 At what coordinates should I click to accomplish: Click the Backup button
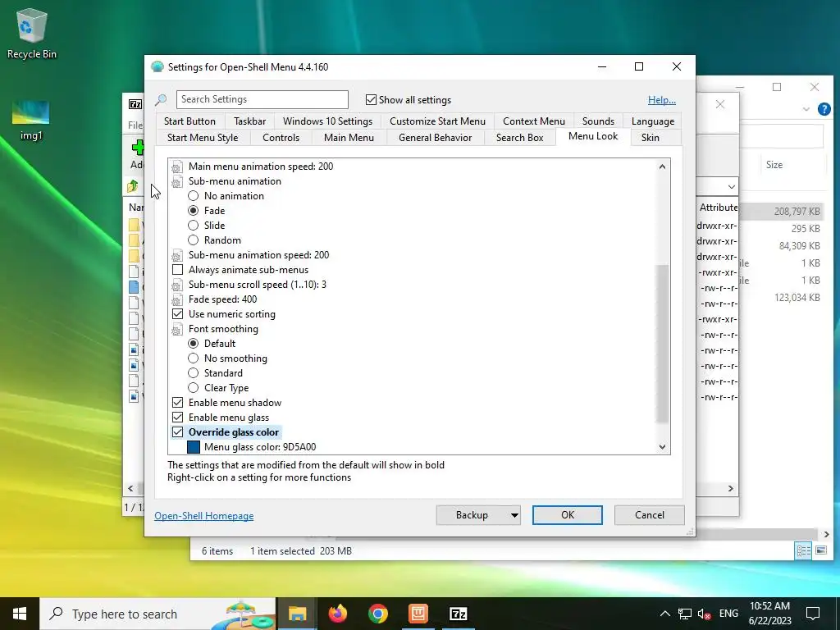[472, 515]
